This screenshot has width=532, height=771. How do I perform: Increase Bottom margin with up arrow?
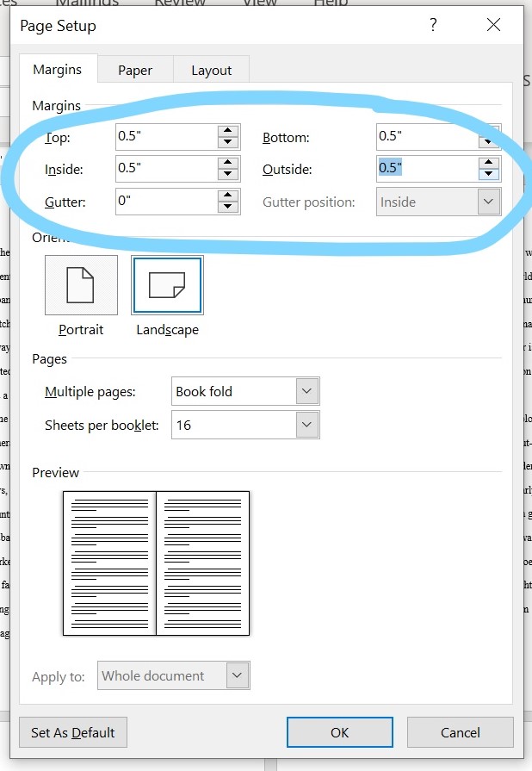pyautogui.click(x=489, y=131)
